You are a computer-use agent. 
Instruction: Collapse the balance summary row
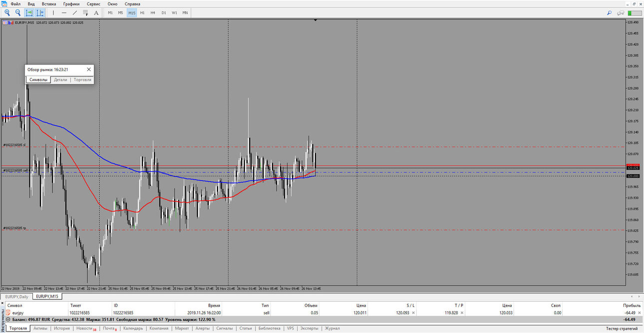click(x=8, y=319)
